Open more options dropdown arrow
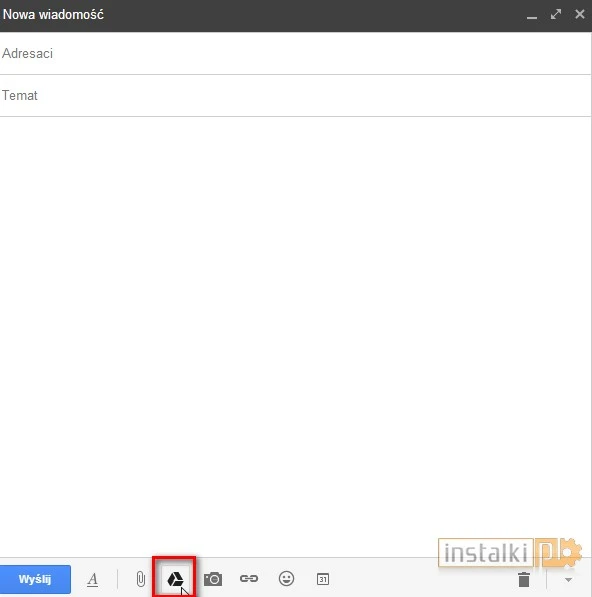Viewport: 592px width, 597px height. pyautogui.click(x=568, y=580)
